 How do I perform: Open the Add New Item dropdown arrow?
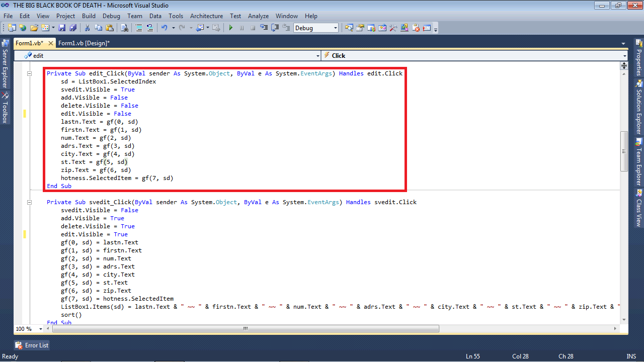53,28
